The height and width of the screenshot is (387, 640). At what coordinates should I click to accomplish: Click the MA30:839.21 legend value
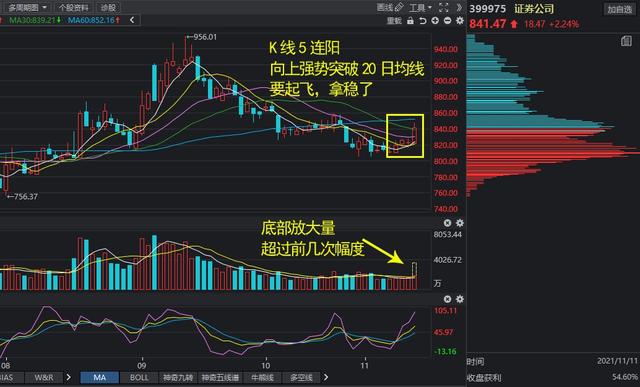coord(35,20)
